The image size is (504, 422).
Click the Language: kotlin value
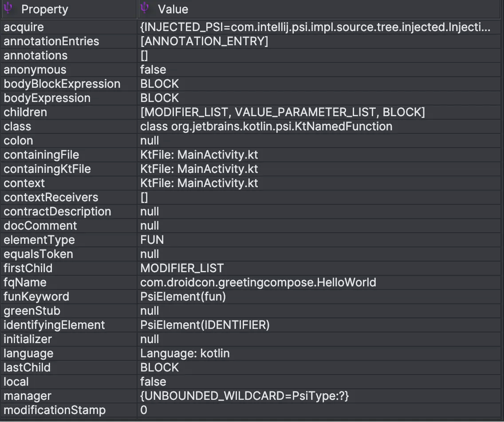pyautogui.click(x=185, y=353)
